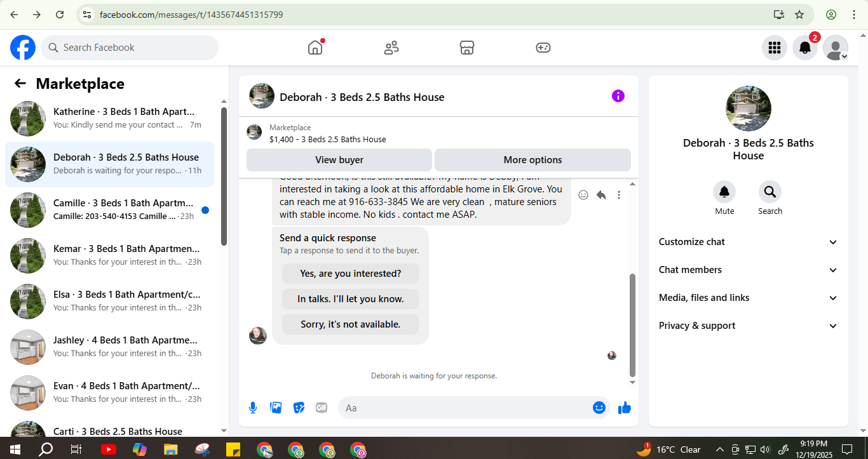The image size is (868, 459).
Task: Select the Deborah 3 Beds 2.5 Baths conversation
Action: tap(109, 164)
